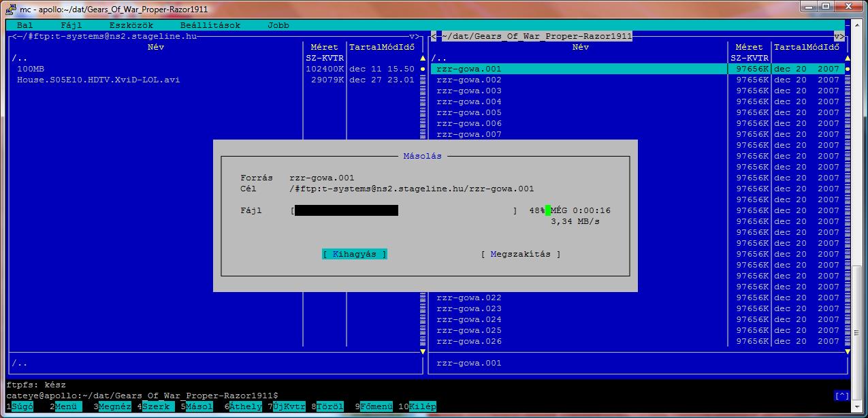Click the down arrow below right panel list

coord(847,352)
